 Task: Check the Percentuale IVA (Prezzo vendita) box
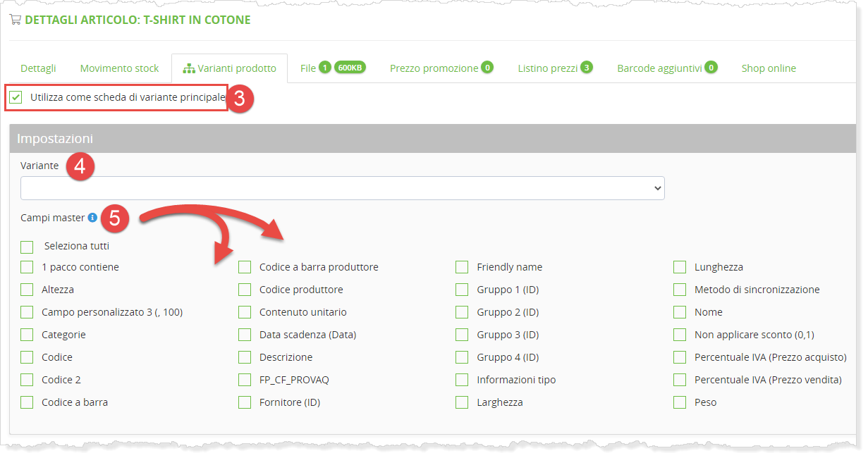click(680, 380)
